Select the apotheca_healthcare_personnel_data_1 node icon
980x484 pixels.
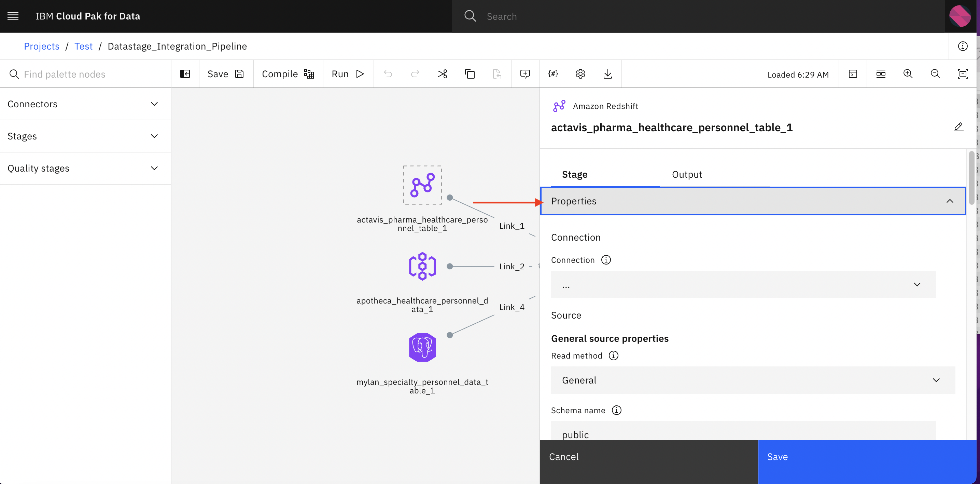[422, 266]
